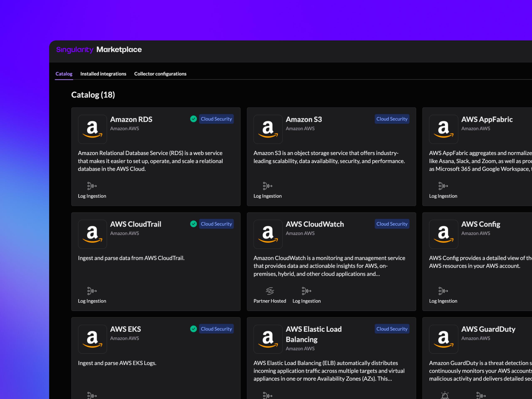The width and height of the screenshot is (532, 399).
Task: Click 'Ingest and parse data from AWS CloudTrail.' text
Action: coord(131,258)
